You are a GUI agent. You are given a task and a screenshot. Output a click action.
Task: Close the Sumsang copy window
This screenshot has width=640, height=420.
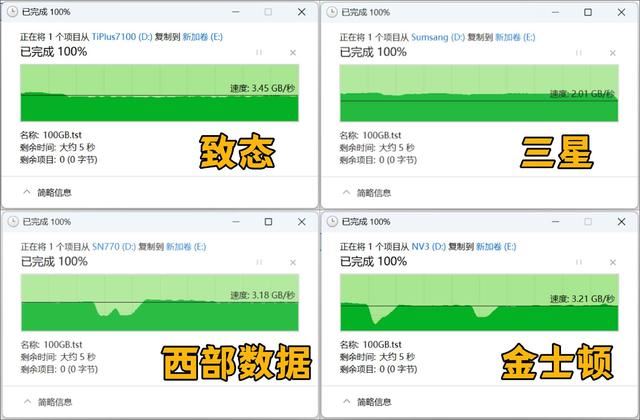[x=621, y=12]
